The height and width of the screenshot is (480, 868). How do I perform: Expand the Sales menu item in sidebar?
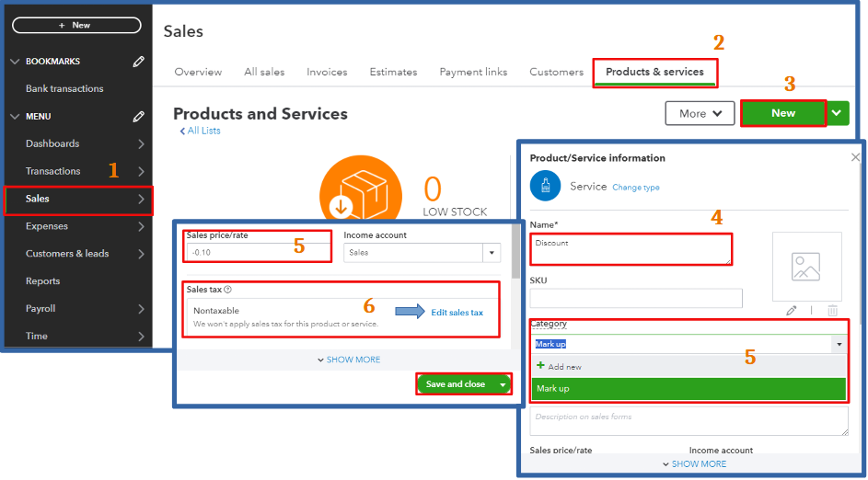(x=78, y=199)
